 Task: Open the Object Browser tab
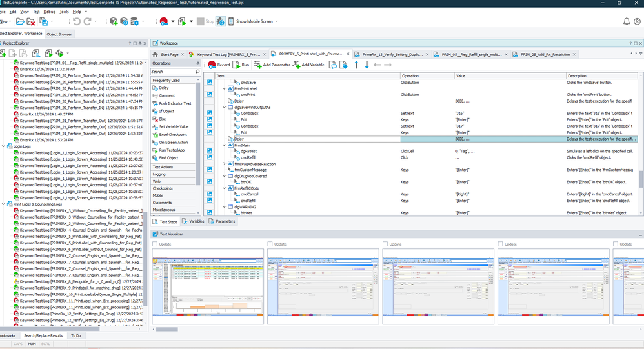[x=59, y=34]
